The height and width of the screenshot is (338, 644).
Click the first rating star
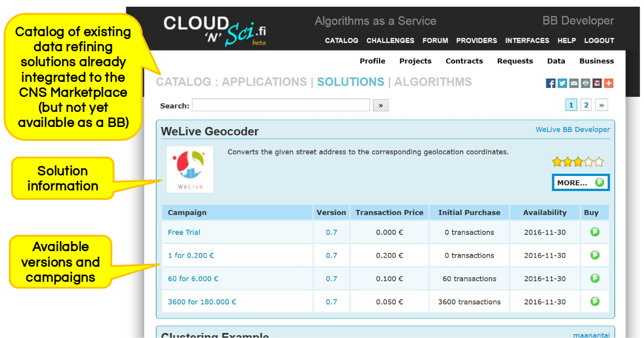click(557, 162)
